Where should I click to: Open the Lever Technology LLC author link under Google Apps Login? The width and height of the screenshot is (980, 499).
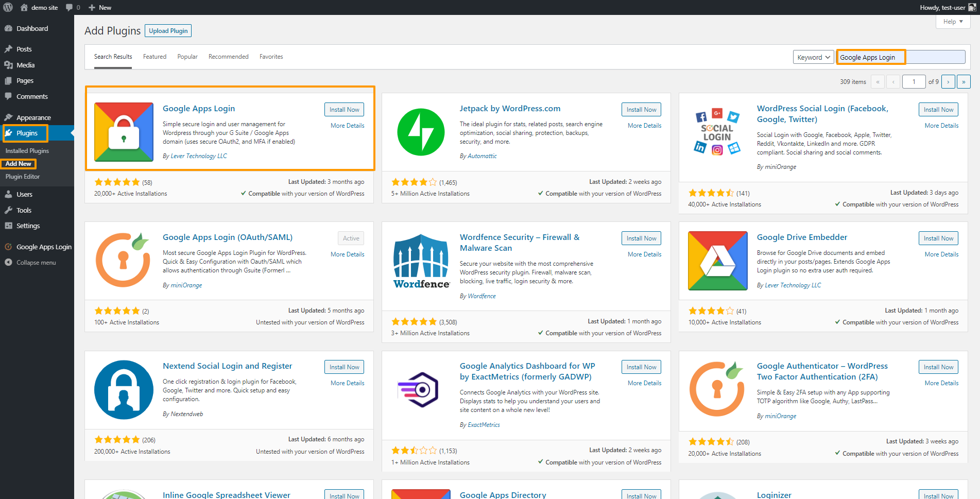199,156
